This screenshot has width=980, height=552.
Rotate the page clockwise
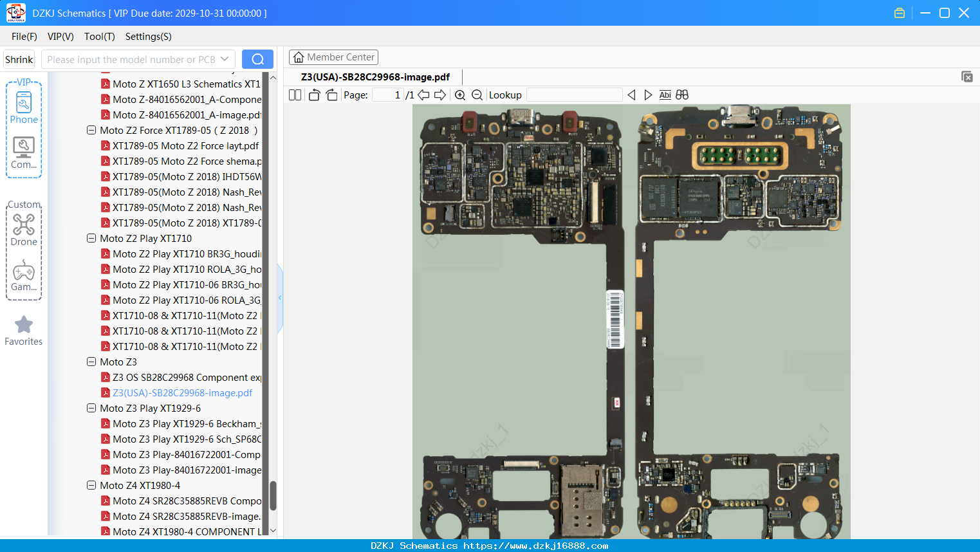click(x=331, y=95)
